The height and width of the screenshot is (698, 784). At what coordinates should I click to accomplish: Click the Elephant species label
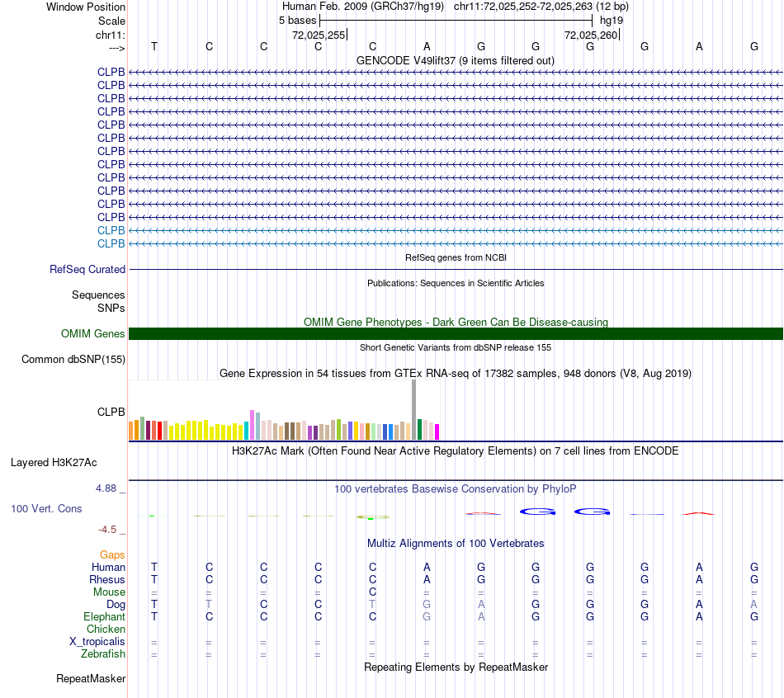point(105,616)
